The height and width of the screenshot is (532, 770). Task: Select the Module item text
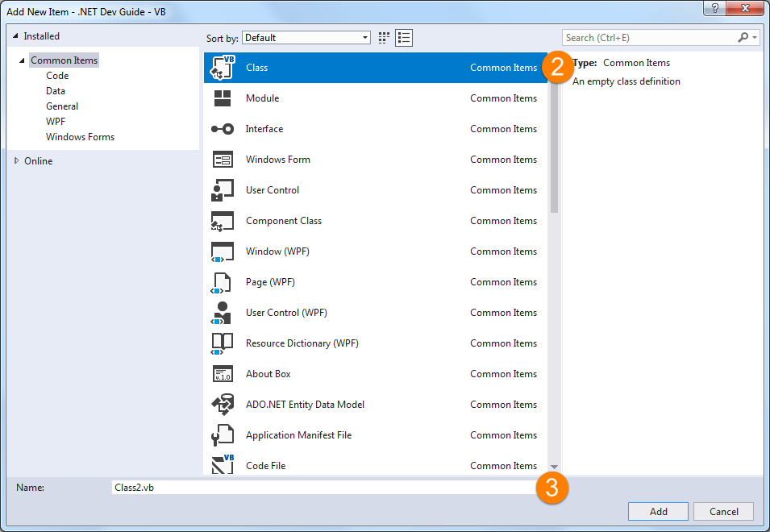pyautogui.click(x=263, y=98)
